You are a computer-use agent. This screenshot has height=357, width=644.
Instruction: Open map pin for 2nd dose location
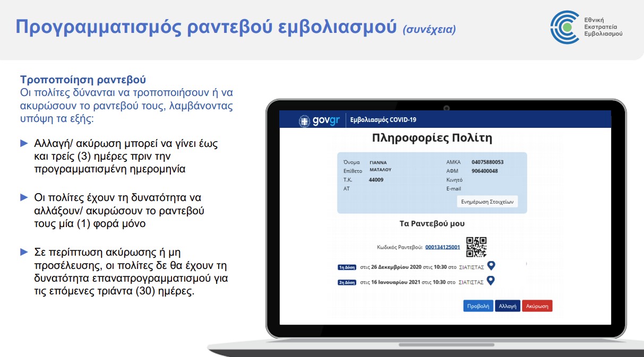click(x=491, y=281)
